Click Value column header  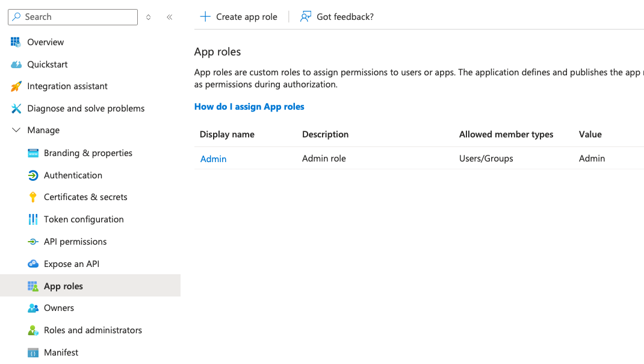(x=590, y=134)
